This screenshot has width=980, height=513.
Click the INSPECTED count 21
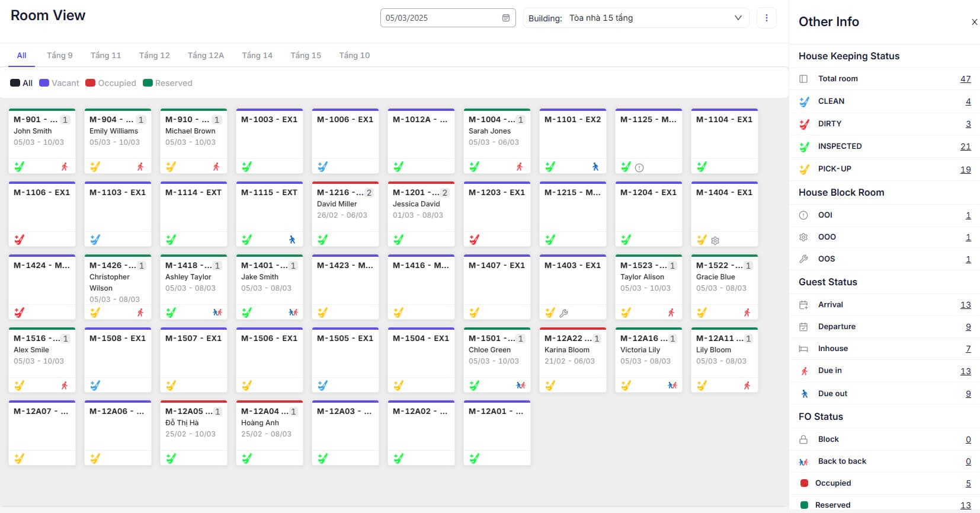[965, 146]
